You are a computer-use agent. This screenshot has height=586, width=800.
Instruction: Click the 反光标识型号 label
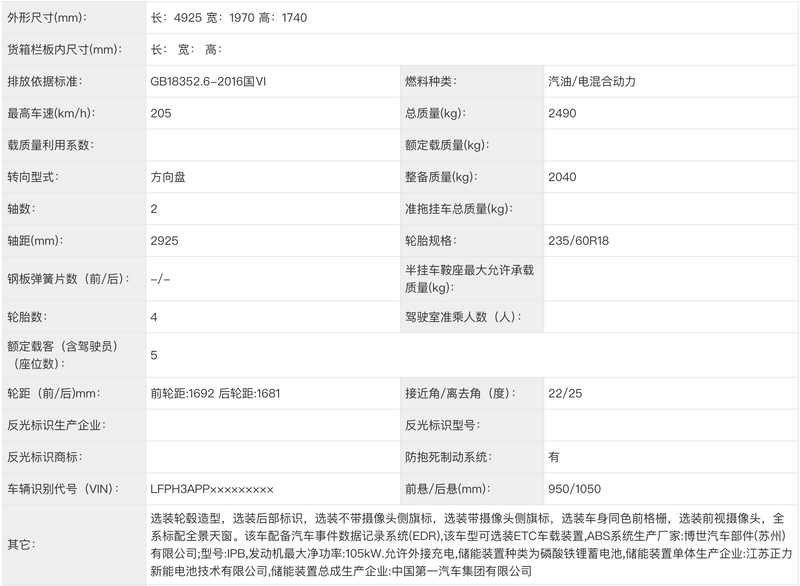[442, 425]
